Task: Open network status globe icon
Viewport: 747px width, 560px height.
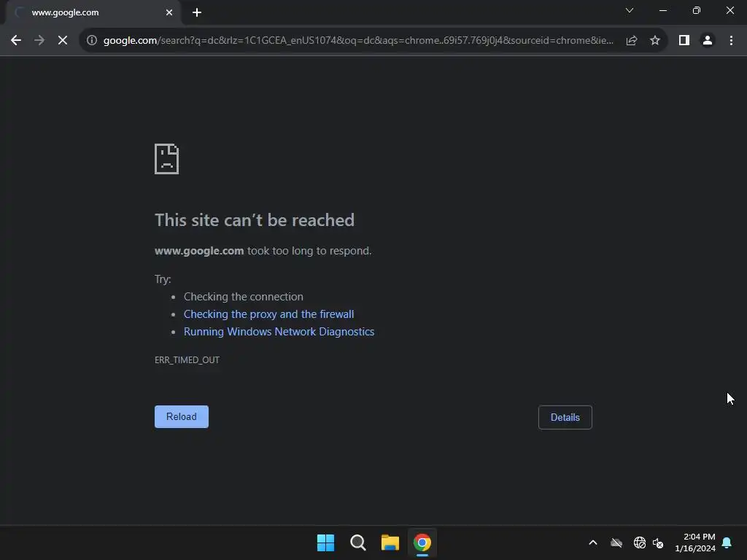Action: pyautogui.click(x=639, y=542)
